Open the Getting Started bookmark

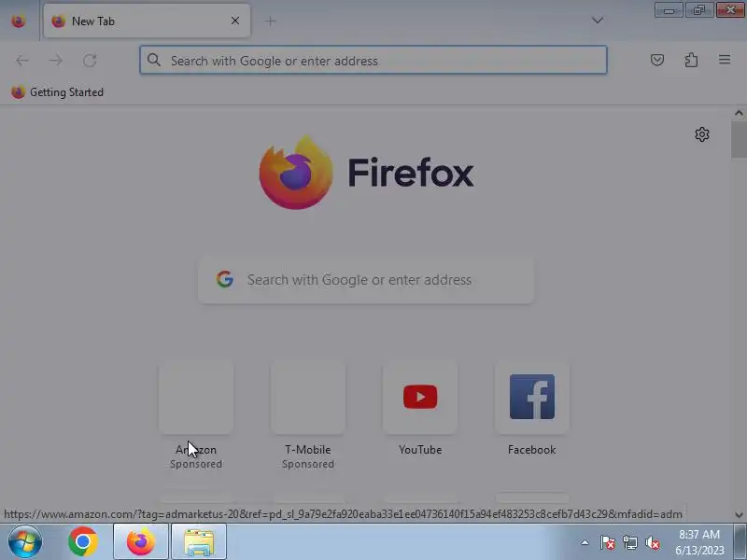pos(57,91)
